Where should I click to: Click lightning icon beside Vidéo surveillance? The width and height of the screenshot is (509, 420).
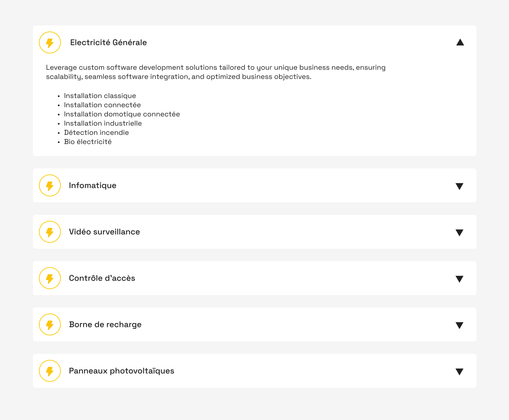coord(50,232)
